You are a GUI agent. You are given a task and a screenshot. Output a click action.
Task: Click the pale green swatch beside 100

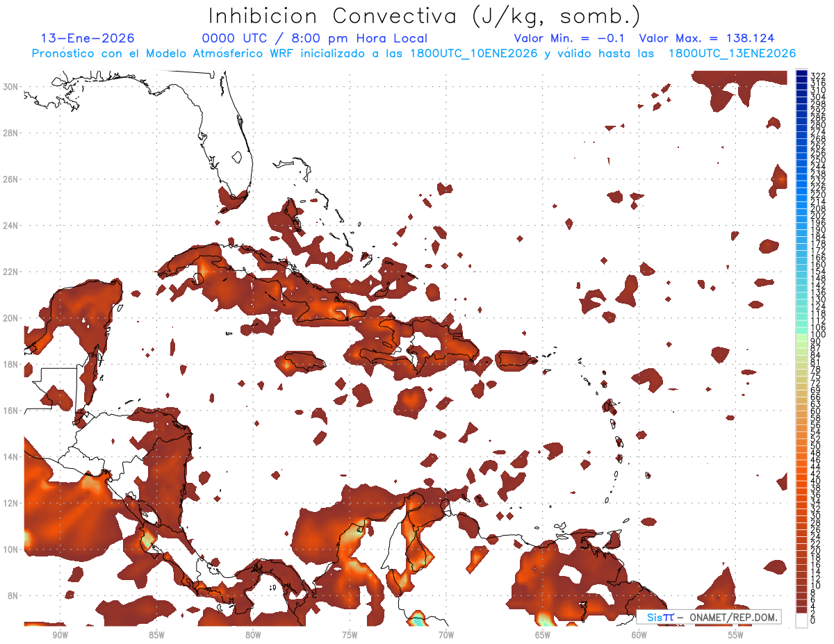(x=801, y=338)
